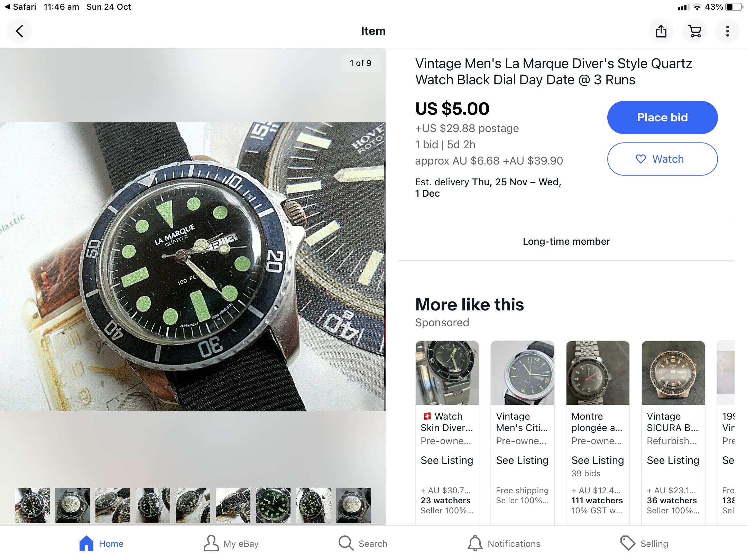View the Montre plongée listing image
This screenshot has width=747, height=560.
pyautogui.click(x=598, y=373)
